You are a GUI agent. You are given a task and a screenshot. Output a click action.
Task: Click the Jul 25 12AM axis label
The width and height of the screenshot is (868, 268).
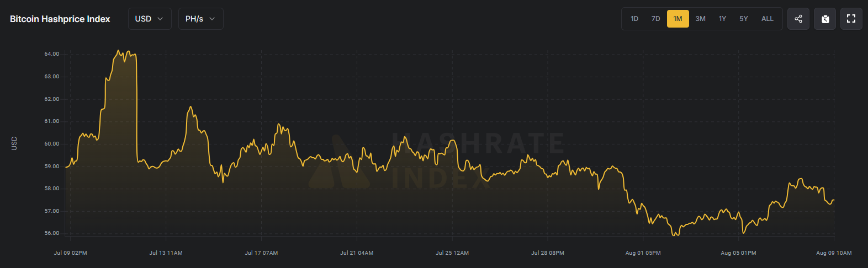(x=452, y=253)
